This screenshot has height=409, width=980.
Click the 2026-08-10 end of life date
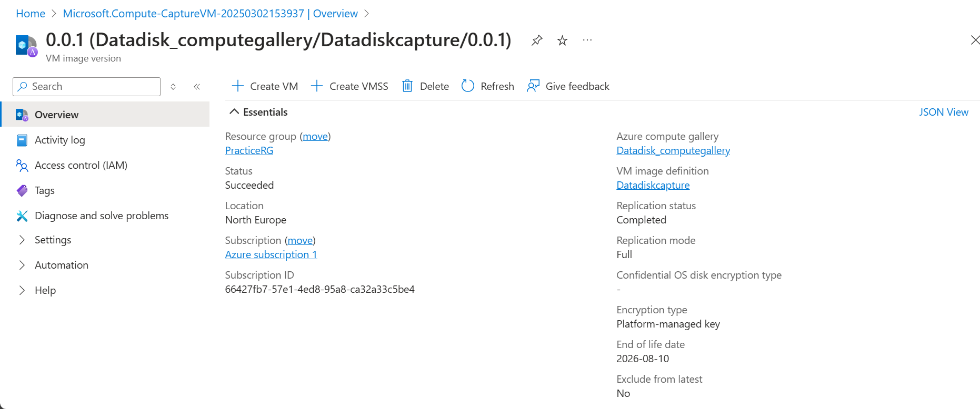(x=643, y=359)
